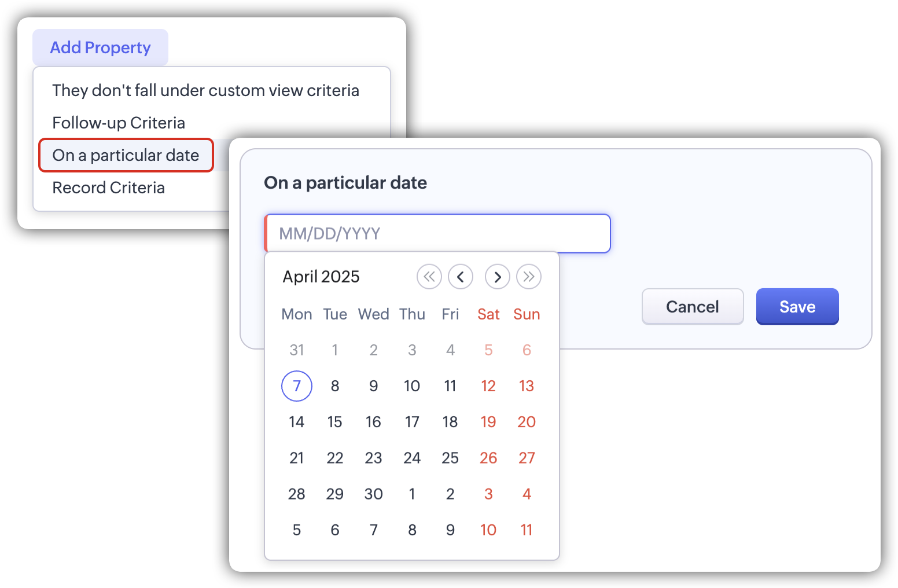This screenshot has width=898, height=588.
Task: Choose April 24 in the date picker
Action: click(x=412, y=458)
